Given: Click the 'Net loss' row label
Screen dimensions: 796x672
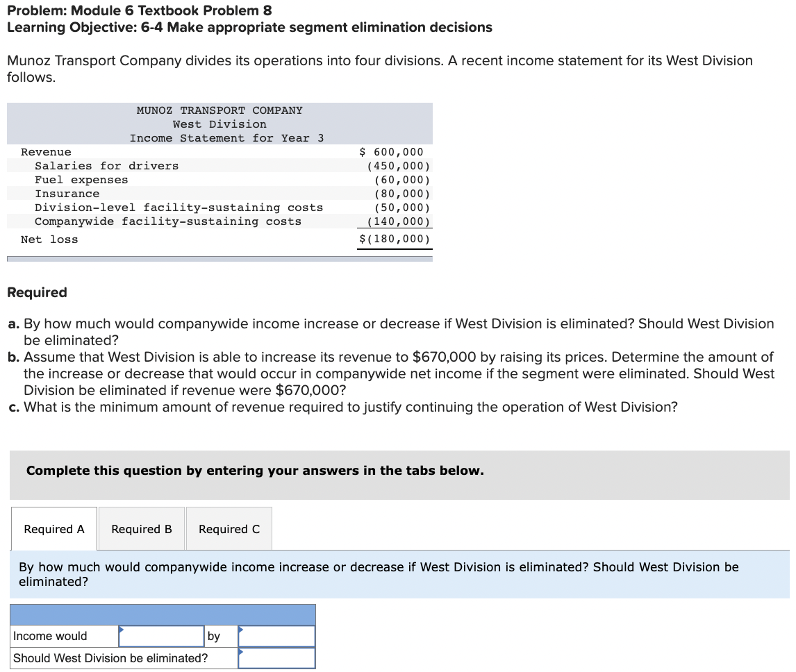Looking at the screenshot, I should tap(49, 240).
